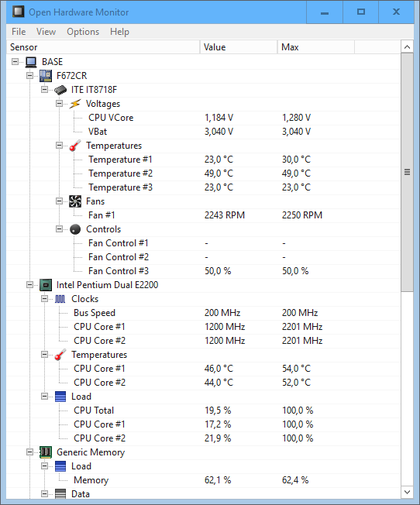
Task: Click the Clocks waveform icon
Action: point(60,299)
